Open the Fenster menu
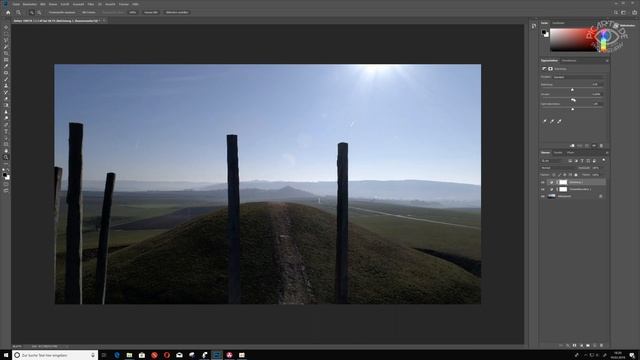Image resolution: width=640 pixels, height=360 pixels. point(124,4)
